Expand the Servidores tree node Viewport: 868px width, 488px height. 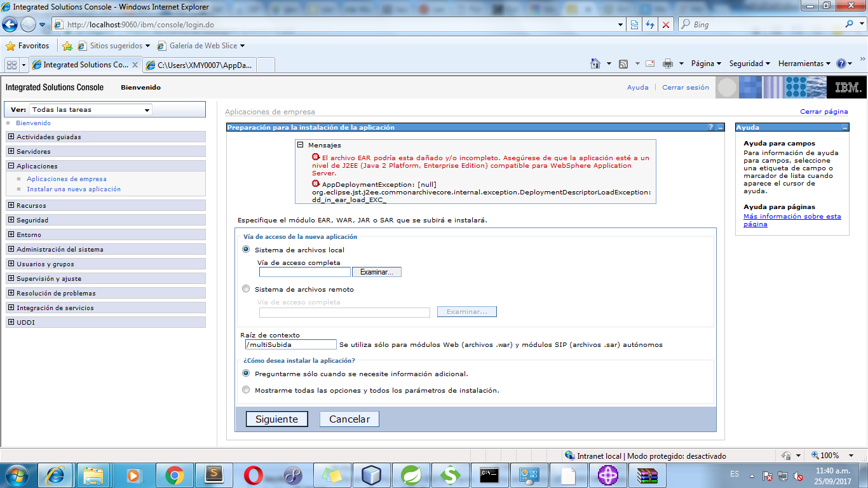pyautogui.click(x=11, y=151)
